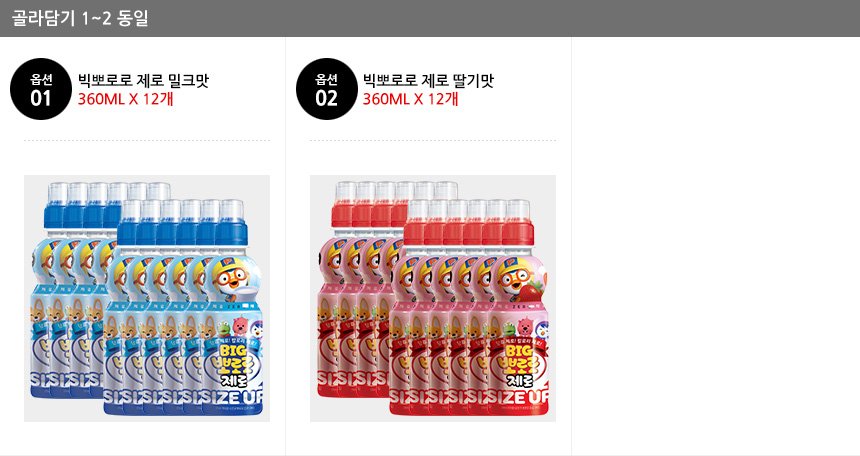Viewport: 860px width, 456px height.
Task: Click the pink Loopy character on blue bottle
Action: [240, 326]
